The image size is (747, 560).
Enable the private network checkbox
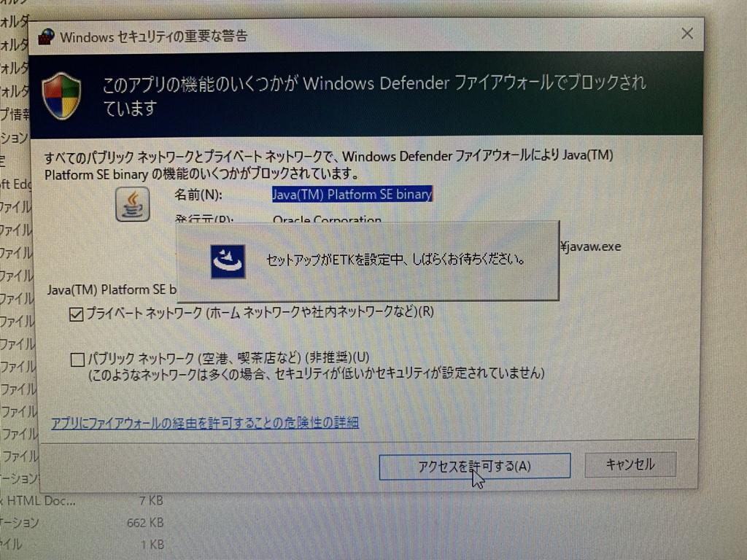(x=76, y=314)
